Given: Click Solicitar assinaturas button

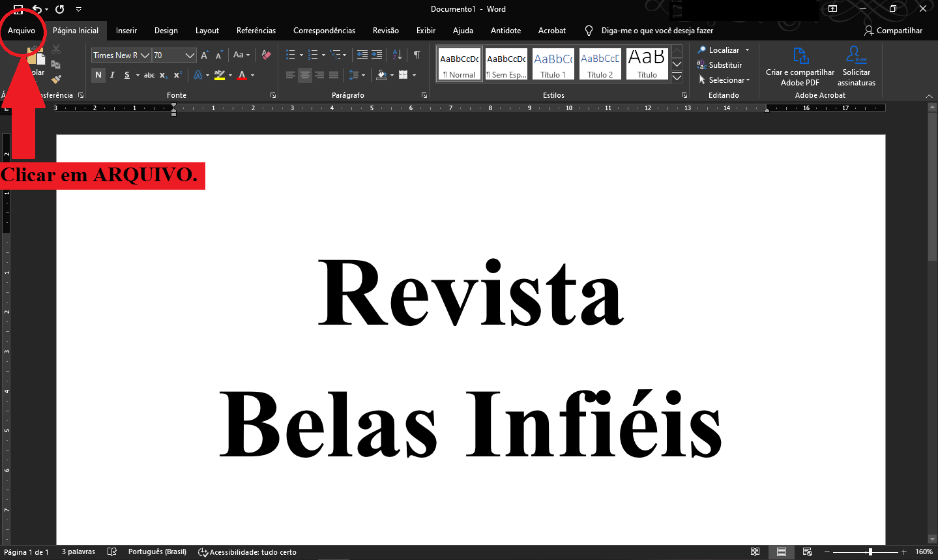Looking at the screenshot, I should pos(857,66).
